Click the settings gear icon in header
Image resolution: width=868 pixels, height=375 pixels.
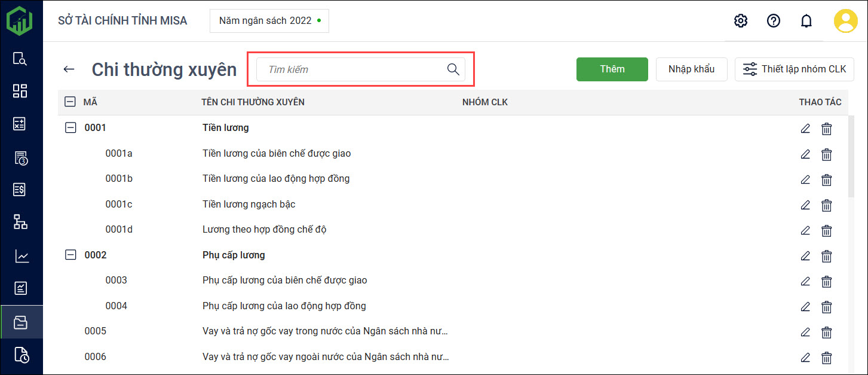tap(741, 21)
